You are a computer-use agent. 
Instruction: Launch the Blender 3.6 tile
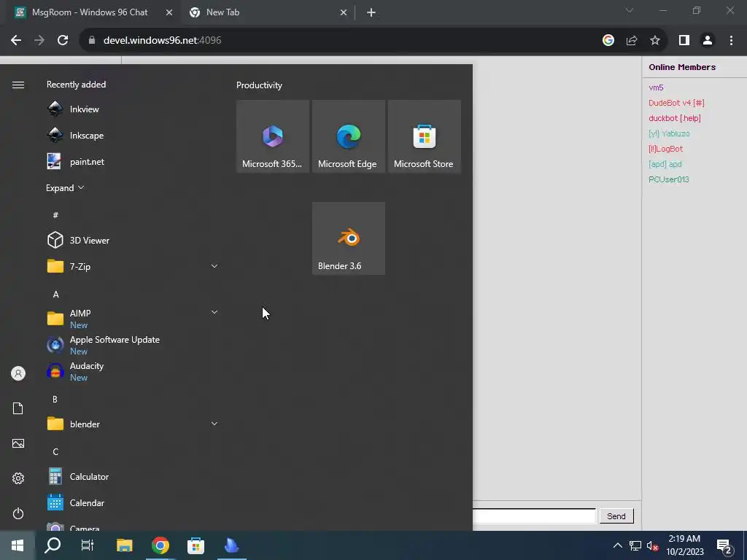point(348,238)
